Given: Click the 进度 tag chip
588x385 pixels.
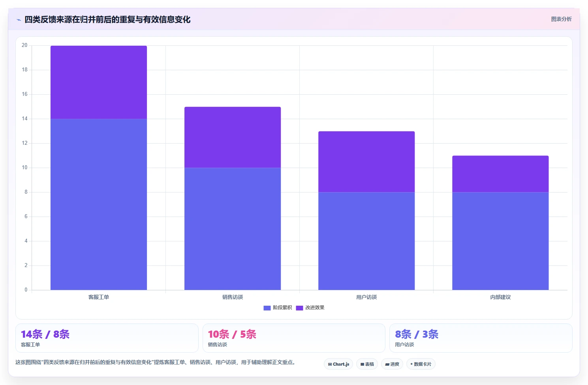Looking at the screenshot, I should (x=392, y=364).
